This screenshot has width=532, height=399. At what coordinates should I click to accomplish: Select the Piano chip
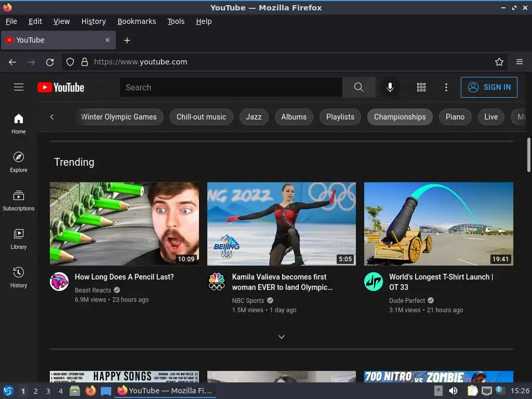(x=455, y=117)
